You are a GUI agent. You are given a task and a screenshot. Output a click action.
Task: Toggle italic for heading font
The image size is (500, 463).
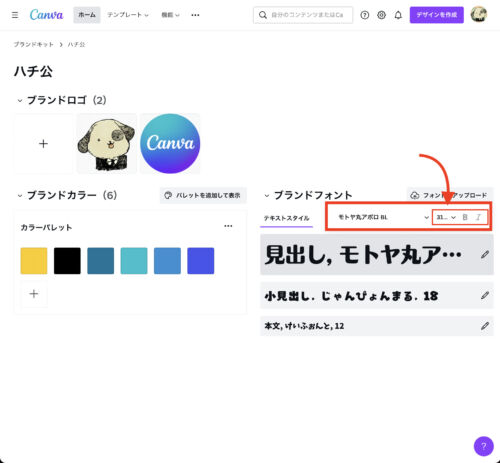click(x=478, y=217)
